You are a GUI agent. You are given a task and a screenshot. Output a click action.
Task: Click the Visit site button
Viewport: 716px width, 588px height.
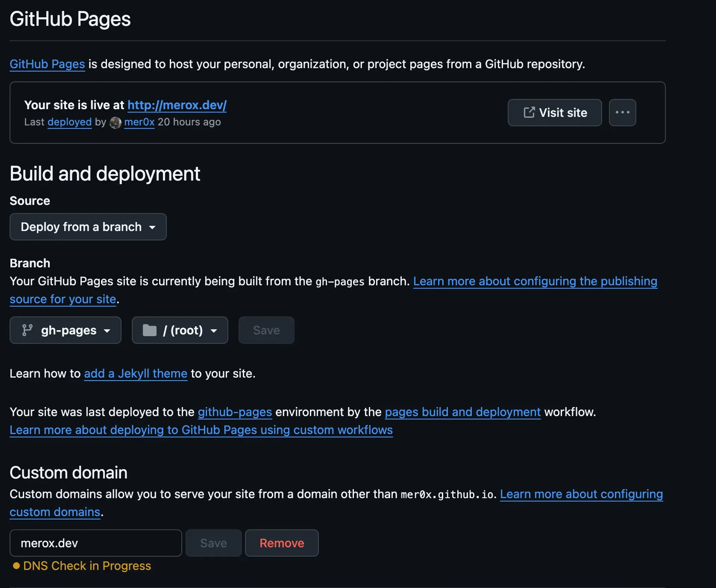554,112
